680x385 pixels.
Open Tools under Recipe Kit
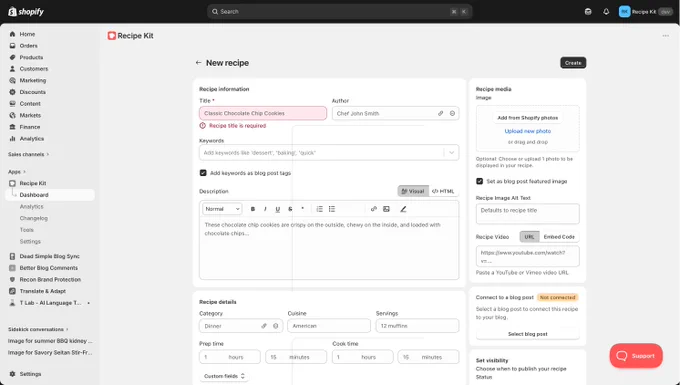[x=26, y=230]
